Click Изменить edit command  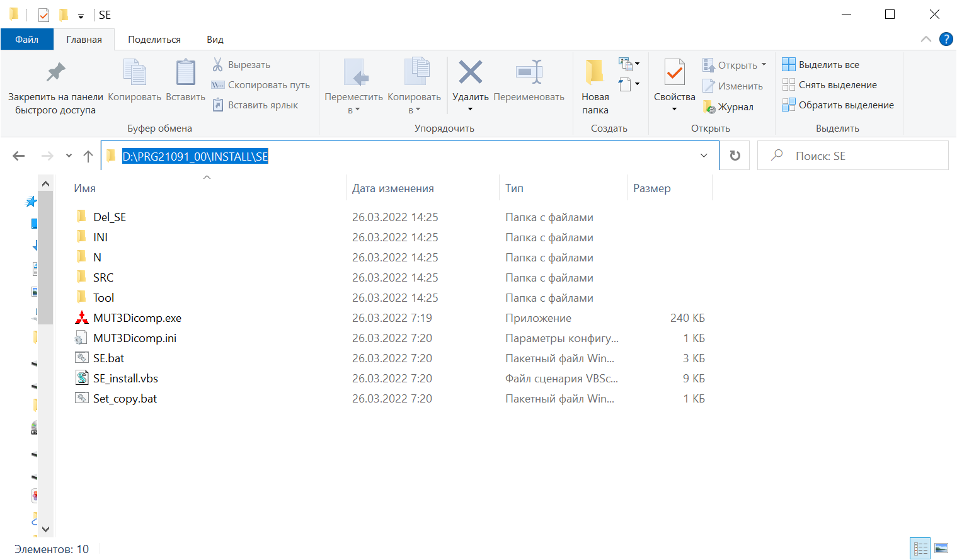coord(733,86)
